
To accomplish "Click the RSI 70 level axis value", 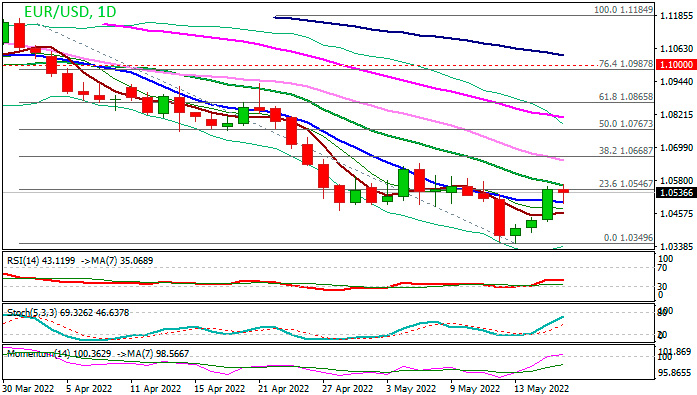I will [663, 268].
